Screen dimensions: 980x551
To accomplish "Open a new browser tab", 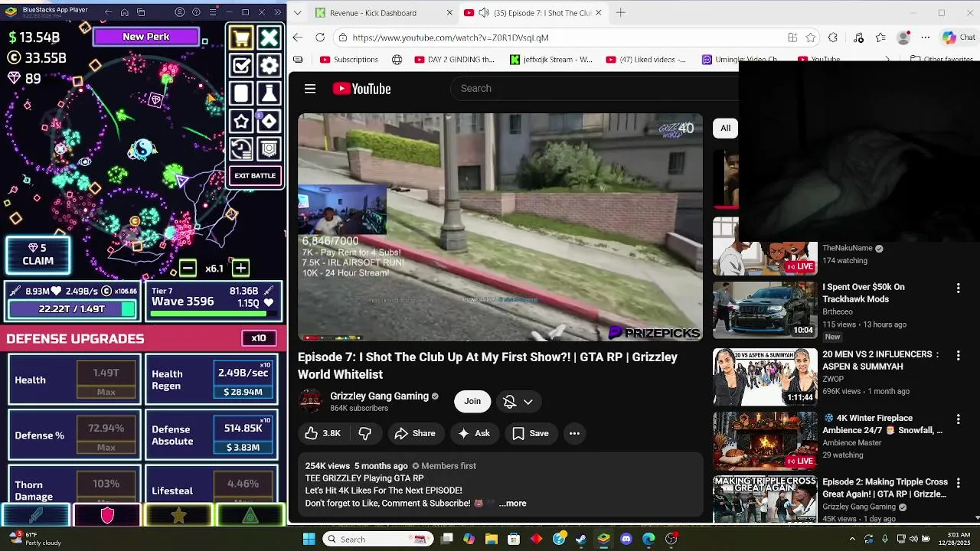I will (x=621, y=13).
